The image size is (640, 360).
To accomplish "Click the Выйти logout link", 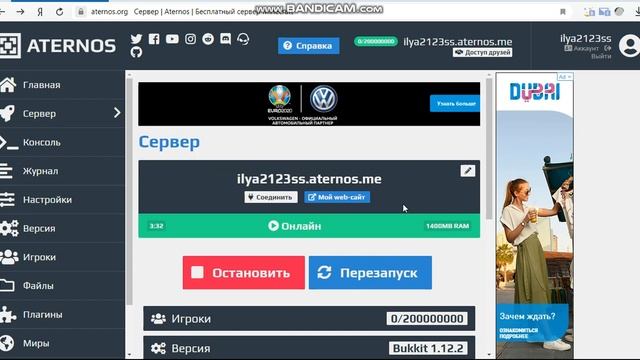I will pos(601,56).
